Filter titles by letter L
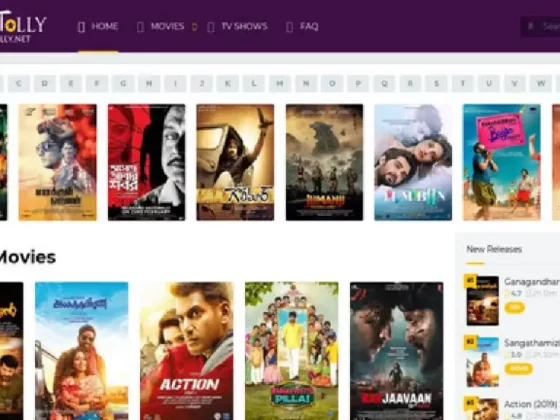This screenshot has width=560, height=420. coord(254,84)
